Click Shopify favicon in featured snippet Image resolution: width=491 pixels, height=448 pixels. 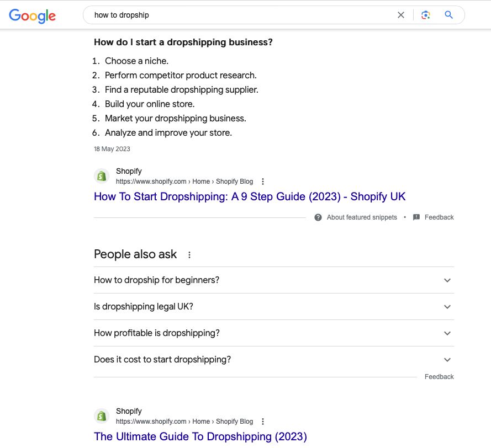pos(102,176)
